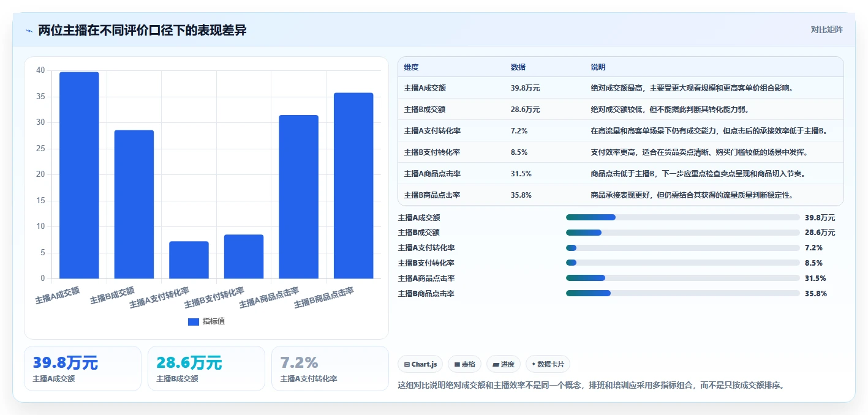Image resolution: width=868 pixels, height=415 pixels.
Task: Click the 35.8% value beside the progress bars
Action: [816, 294]
